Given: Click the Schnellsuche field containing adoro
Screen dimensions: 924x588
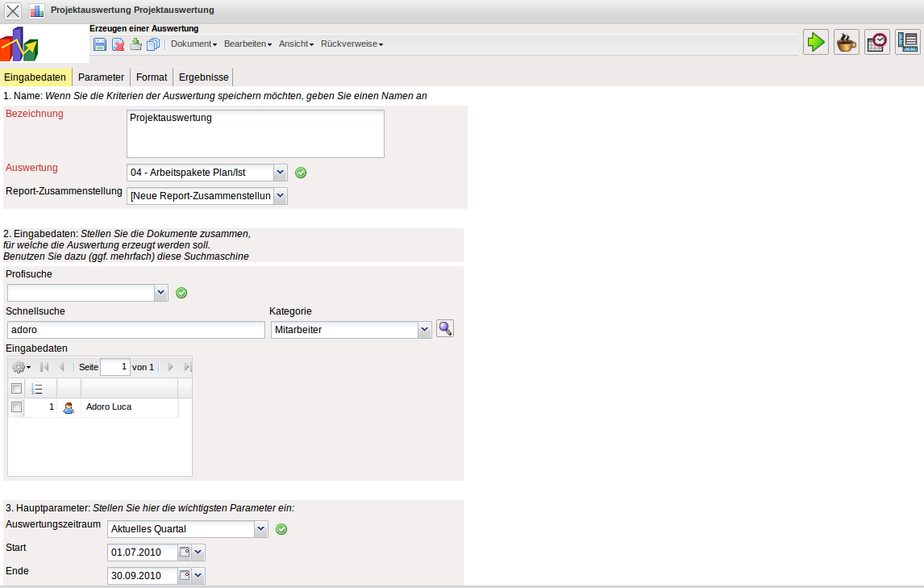Looking at the screenshot, I should [136, 330].
